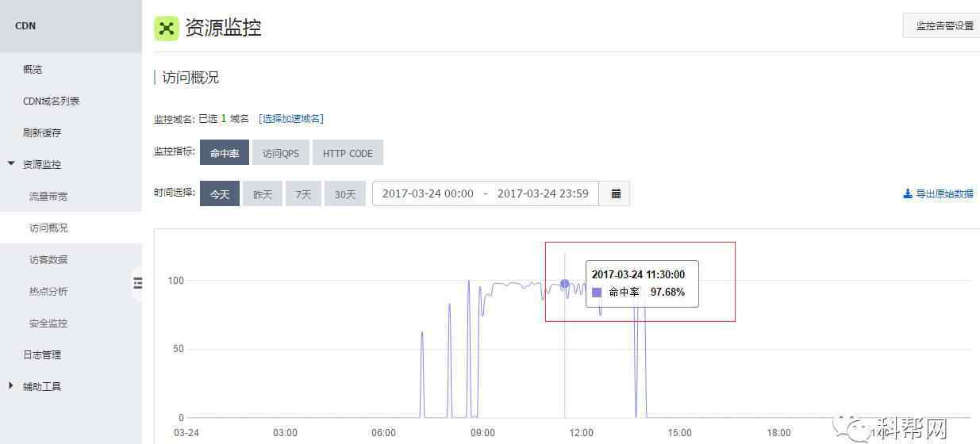Click the 选择加速域名 link
Viewport: 980px width, 444px height.
click(x=291, y=119)
